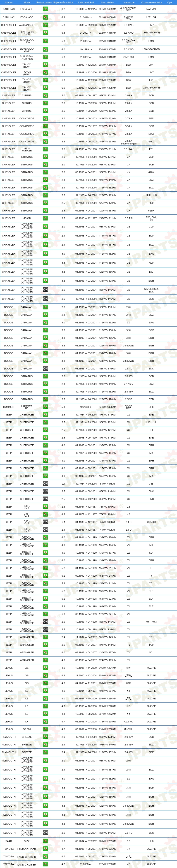The height and width of the screenshot is (868, 177).
Task: Select the HUMMER brand cell
Action: click(x=9, y=407)
